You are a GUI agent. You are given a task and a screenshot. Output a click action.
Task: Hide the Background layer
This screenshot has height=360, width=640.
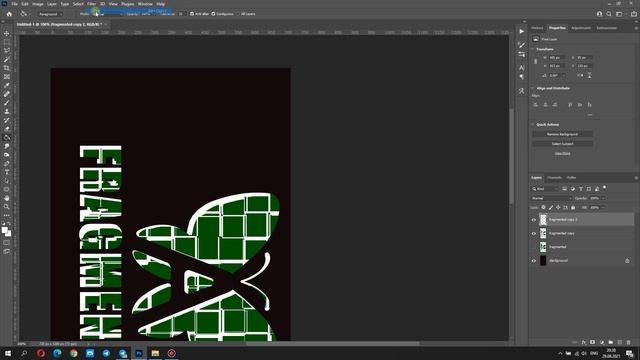click(x=533, y=261)
